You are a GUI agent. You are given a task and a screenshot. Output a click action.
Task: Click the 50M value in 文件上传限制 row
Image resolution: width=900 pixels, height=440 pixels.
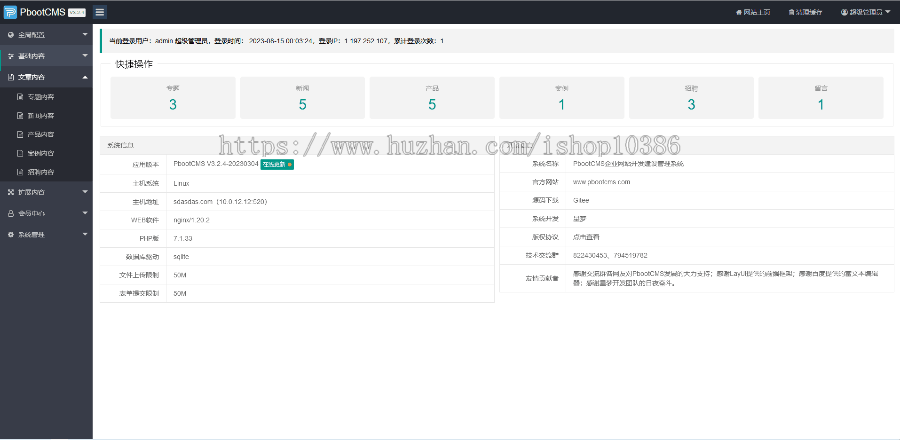click(x=180, y=275)
